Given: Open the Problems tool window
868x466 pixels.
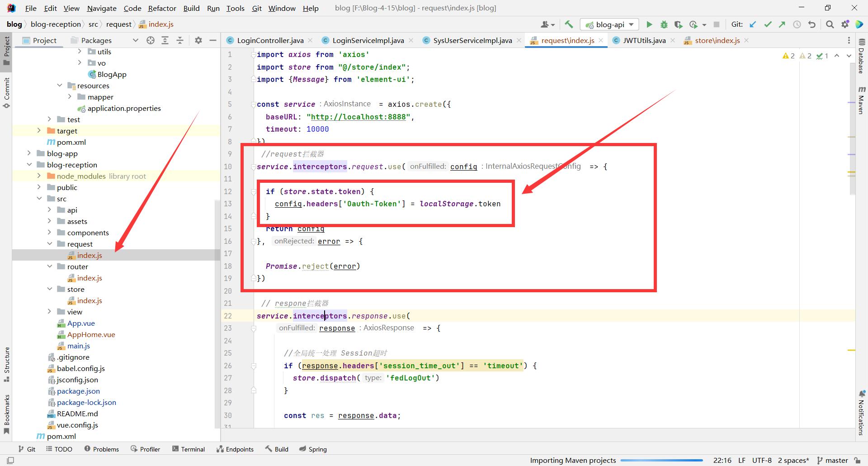Looking at the screenshot, I should (101, 449).
